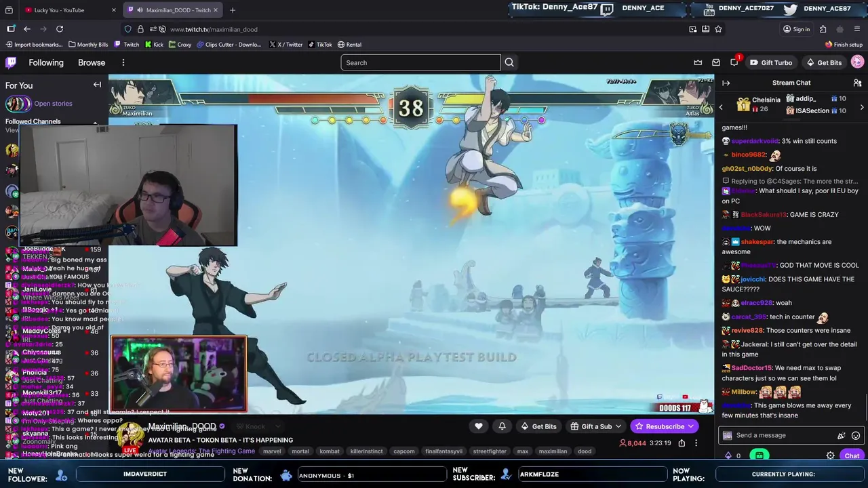Open the bits cheer icon in chat input
Viewport: 868px width, 488px height.
[x=842, y=436]
